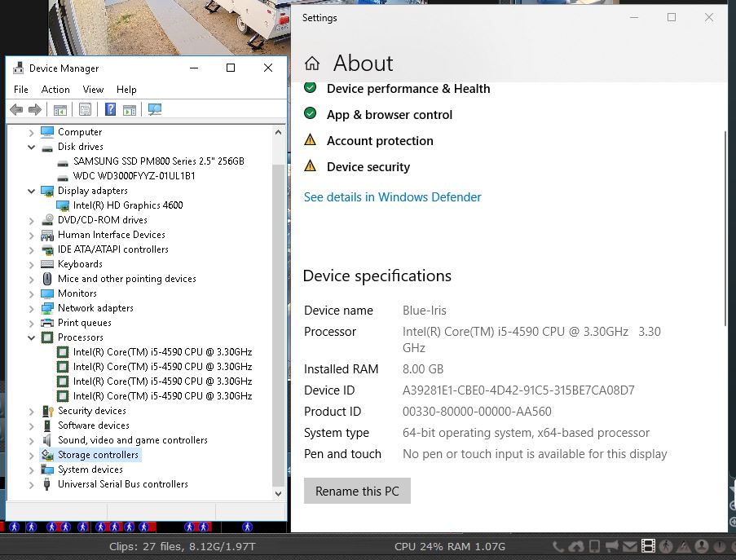
Task: Expand the Monitors node
Action: click(x=32, y=294)
